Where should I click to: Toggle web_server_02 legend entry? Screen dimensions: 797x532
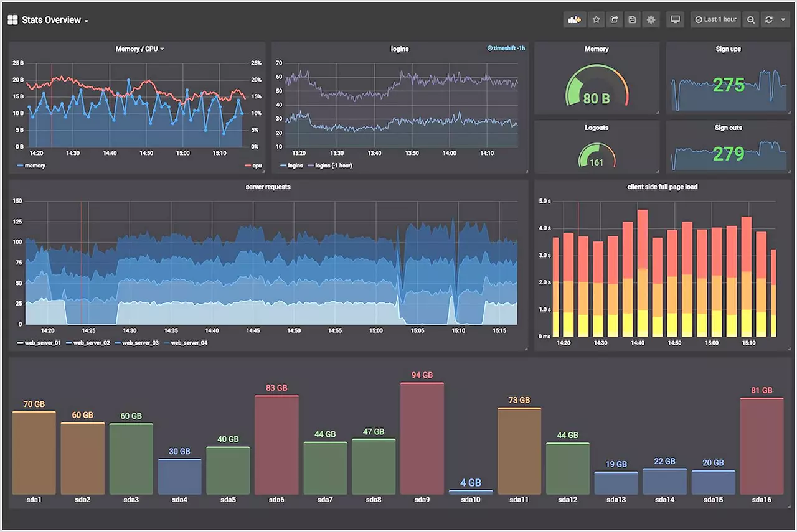point(88,343)
